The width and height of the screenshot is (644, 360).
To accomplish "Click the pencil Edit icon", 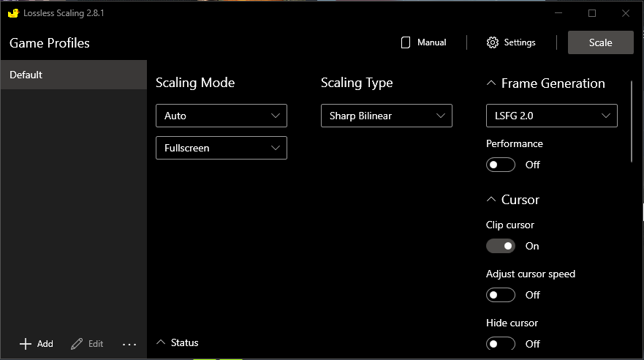I will 77,344.
